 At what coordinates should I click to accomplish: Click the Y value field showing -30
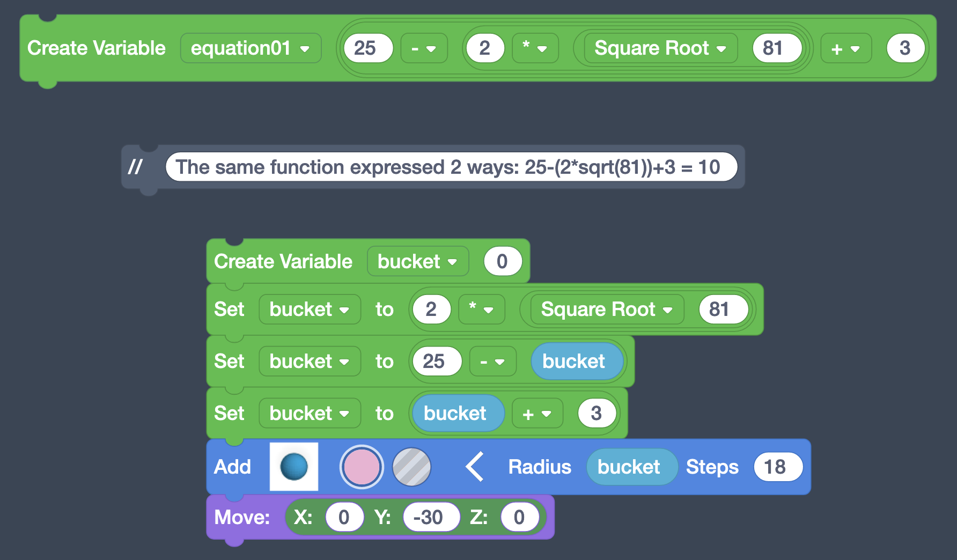coord(431,517)
